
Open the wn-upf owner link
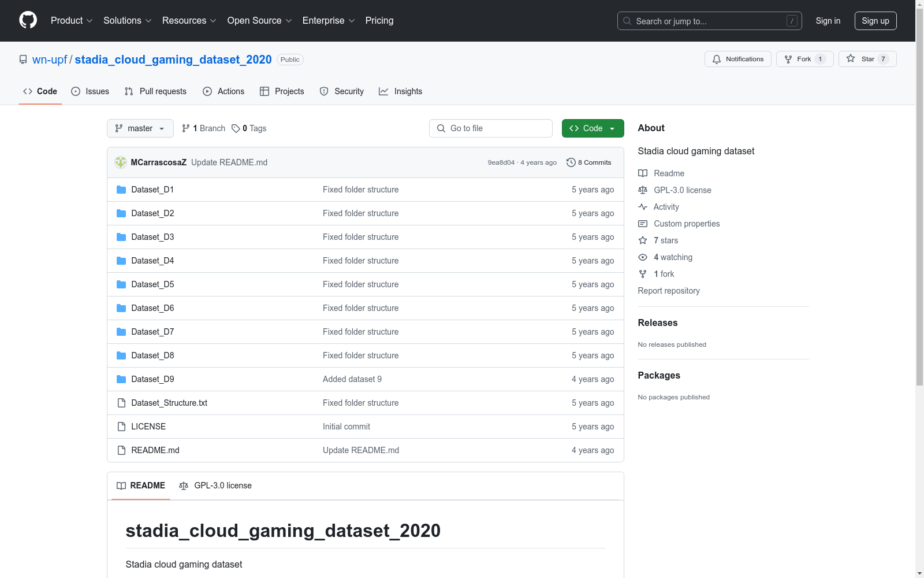pyautogui.click(x=50, y=60)
